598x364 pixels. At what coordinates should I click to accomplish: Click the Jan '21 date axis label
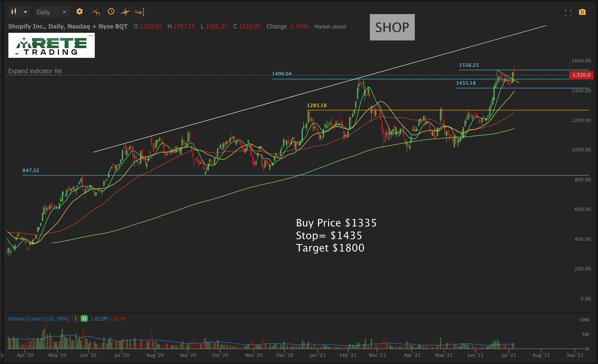tap(317, 355)
